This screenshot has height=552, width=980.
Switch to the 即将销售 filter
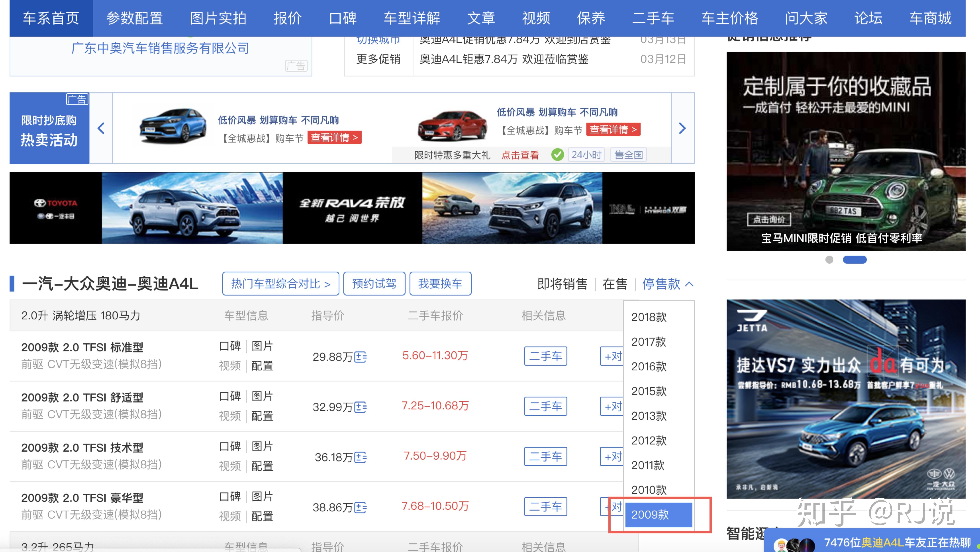click(x=562, y=284)
